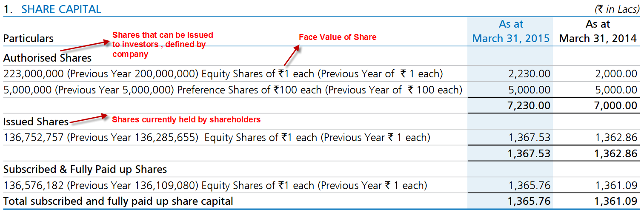Click the red Face Value of Share annotation
This screenshot has width=644, height=212.
(338, 37)
